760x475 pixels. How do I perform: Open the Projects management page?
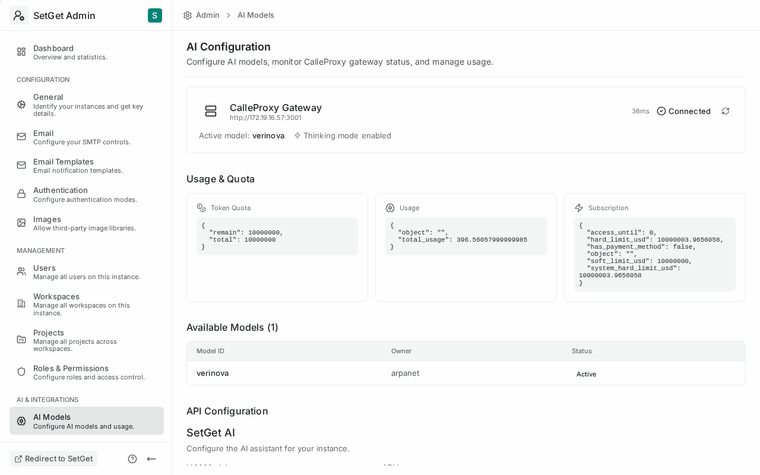coord(86,340)
